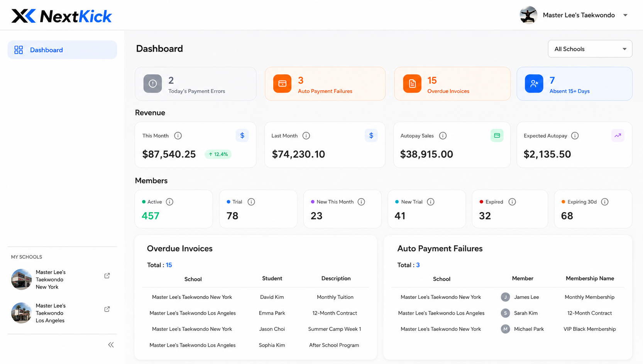Select Michael Park in Auto Payment Failures
The width and height of the screenshot is (643, 364).
pyautogui.click(x=529, y=329)
